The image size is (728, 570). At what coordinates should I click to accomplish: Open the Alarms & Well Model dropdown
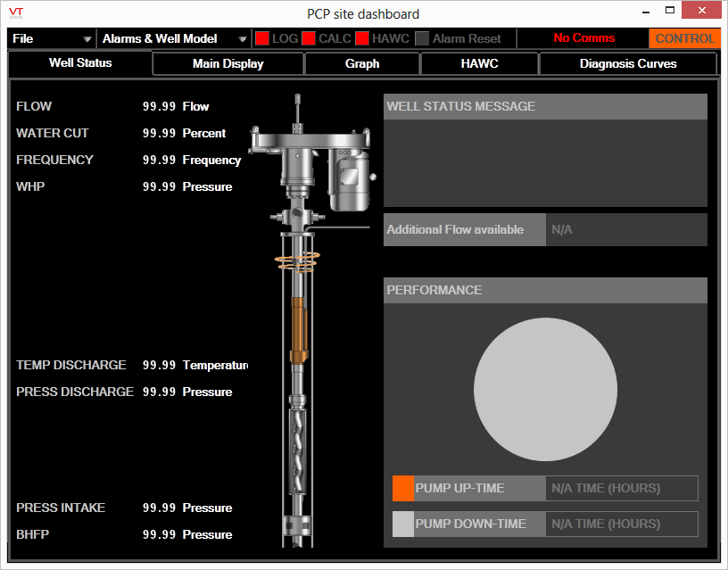[174, 38]
